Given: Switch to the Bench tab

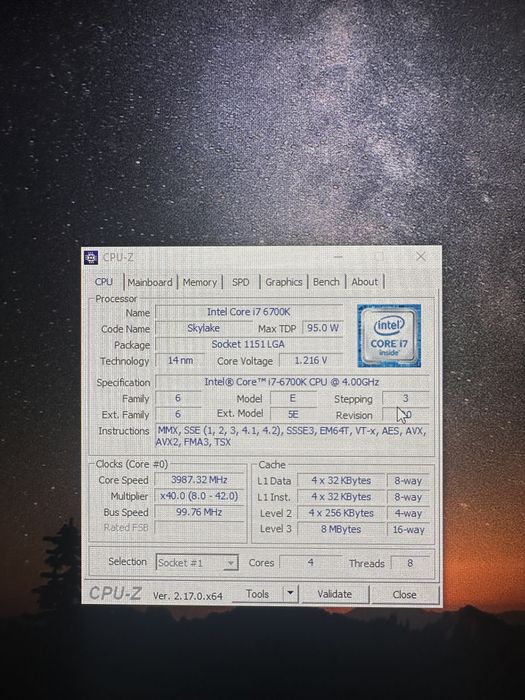Looking at the screenshot, I should [x=326, y=282].
